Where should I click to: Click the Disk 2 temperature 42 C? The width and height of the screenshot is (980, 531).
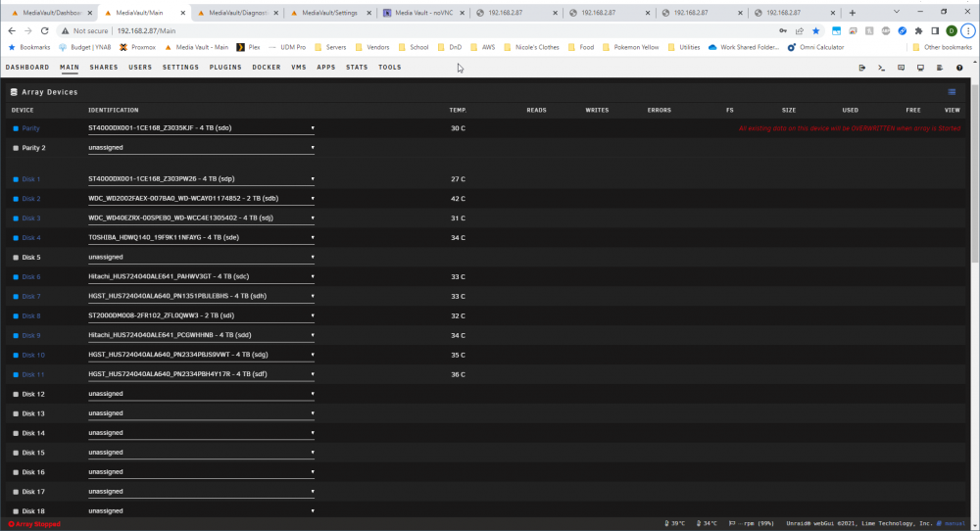458,199
